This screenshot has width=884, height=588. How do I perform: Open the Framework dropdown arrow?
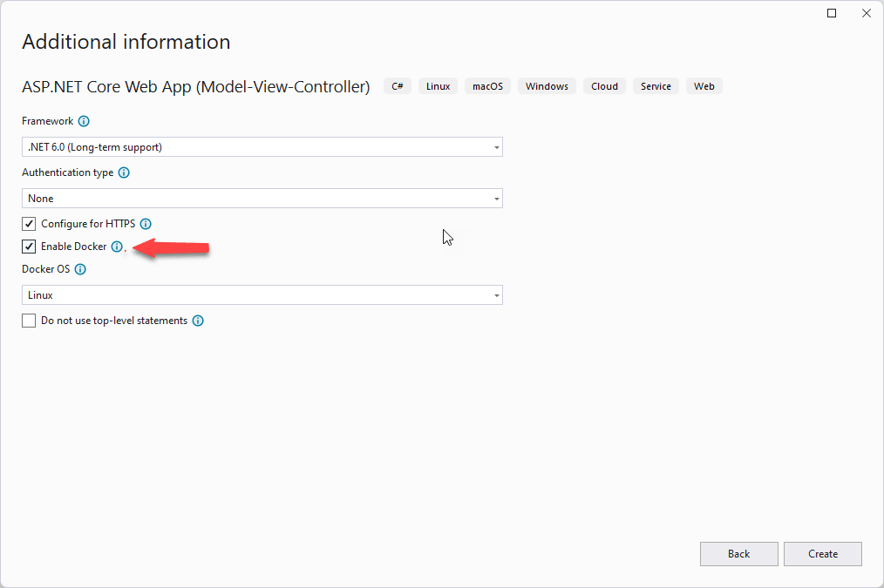coord(496,147)
